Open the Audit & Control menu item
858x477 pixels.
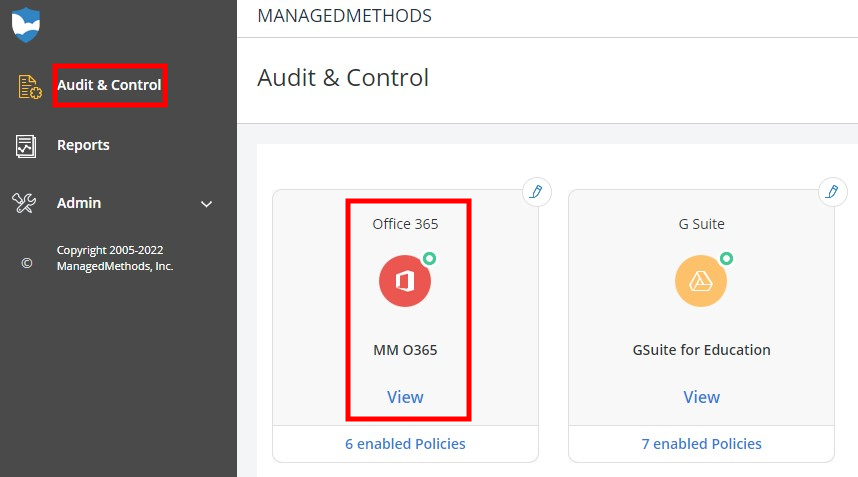coord(109,85)
